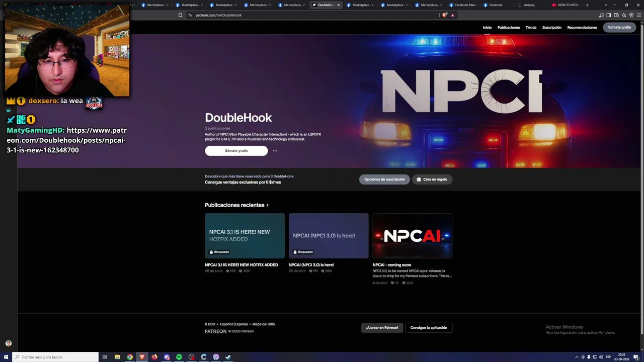Open the three-dot more options menu
This screenshot has height=362, width=644.
275,151
